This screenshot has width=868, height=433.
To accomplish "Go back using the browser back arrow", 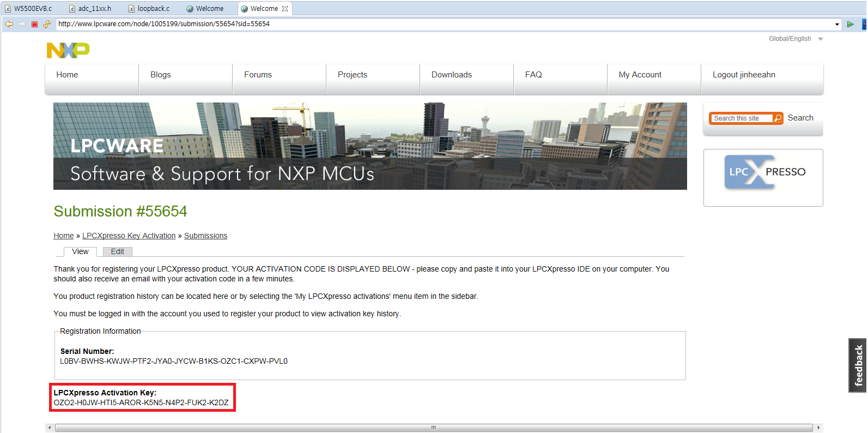I will (9, 24).
